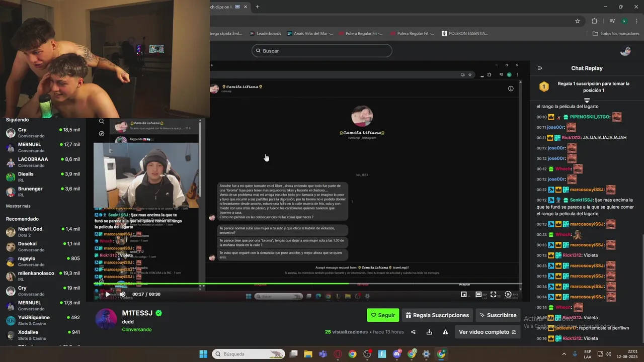This screenshot has height=362, width=644.
Task: Open YukiRiquelme Slots & Casino channel
Action: click(43, 320)
